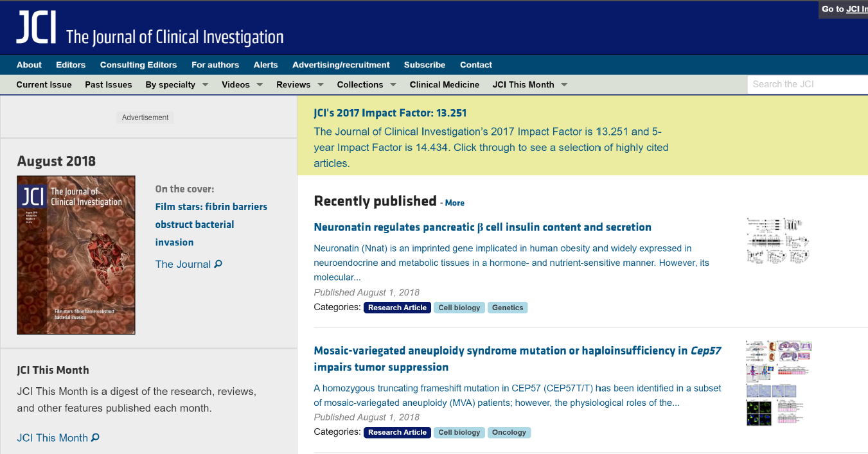Click JCI's 2017 Impact Factor headline
The image size is (868, 454).
(390, 113)
